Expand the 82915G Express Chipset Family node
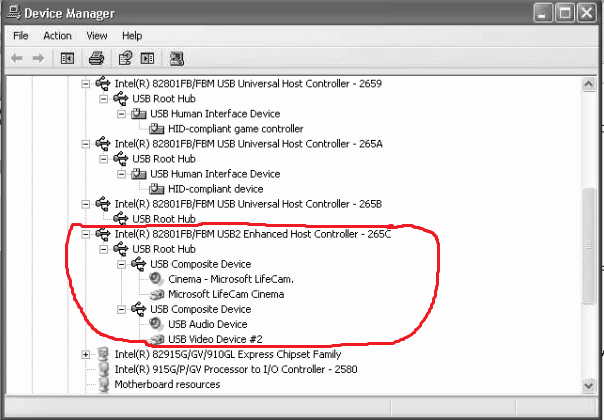This screenshot has width=604, height=420. coord(86,354)
